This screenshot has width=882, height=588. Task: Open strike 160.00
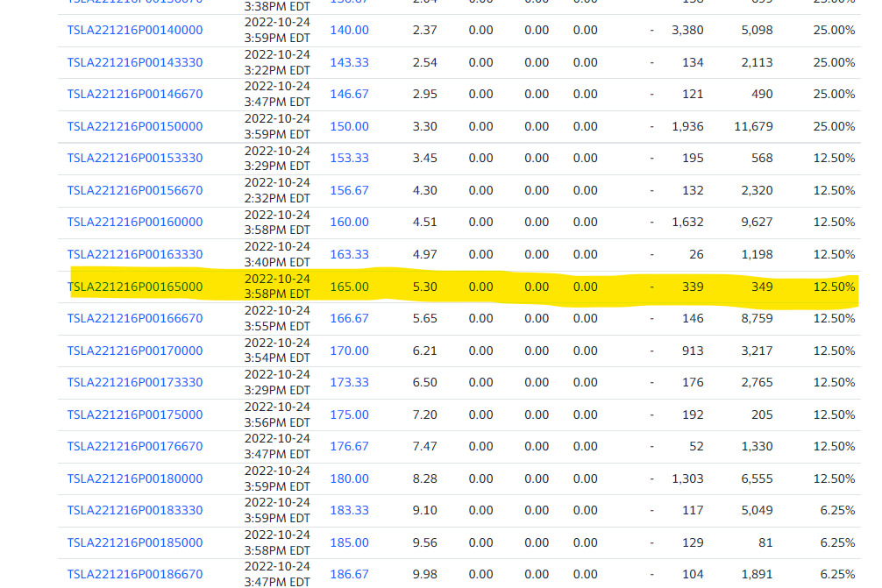pyautogui.click(x=349, y=222)
